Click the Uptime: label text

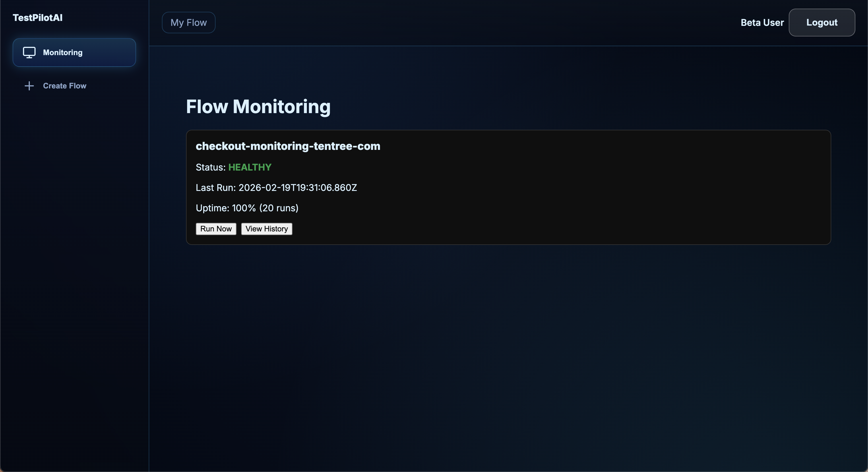click(212, 208)
